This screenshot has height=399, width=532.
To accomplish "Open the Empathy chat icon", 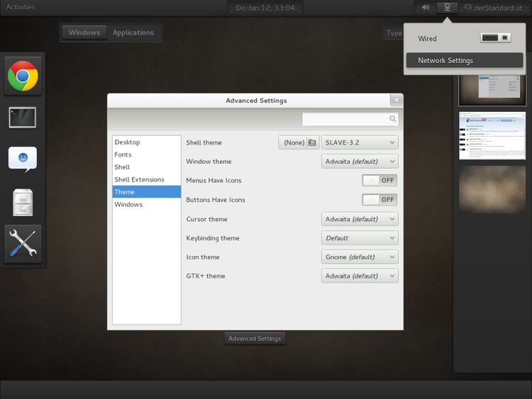I will [23, 158].
